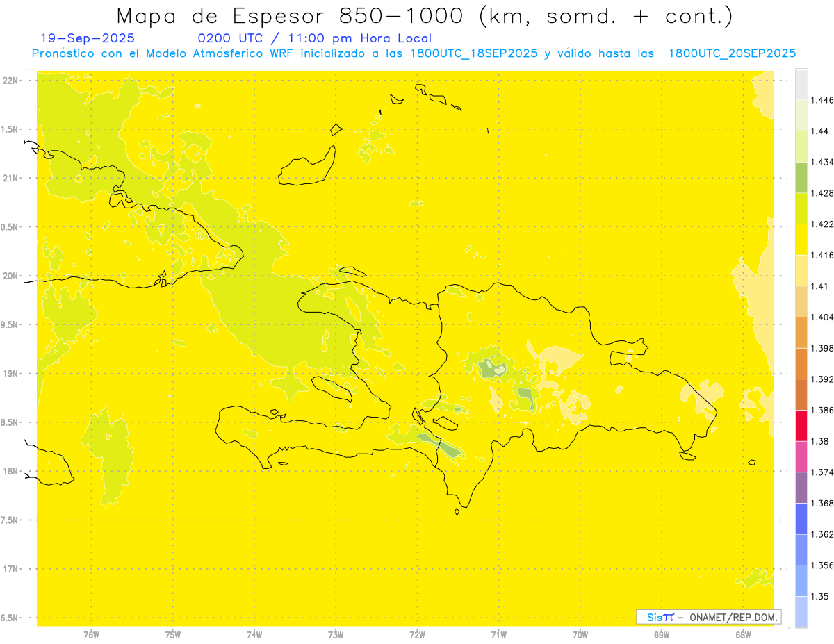The height and width of the screenshot is (644, 834).
Task: Click the "19N" latitude label
Action: [10, 374]
